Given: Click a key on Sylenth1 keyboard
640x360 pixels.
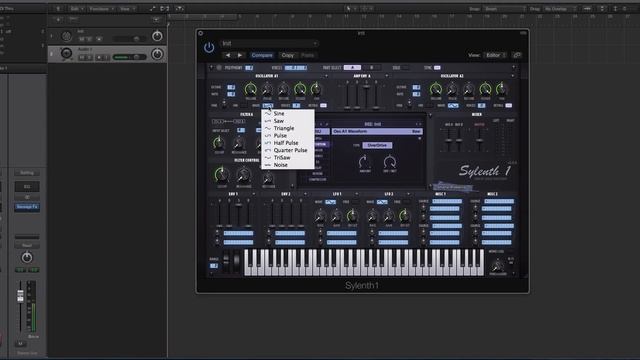Looking at the screenshot, I should pos(364,262).
